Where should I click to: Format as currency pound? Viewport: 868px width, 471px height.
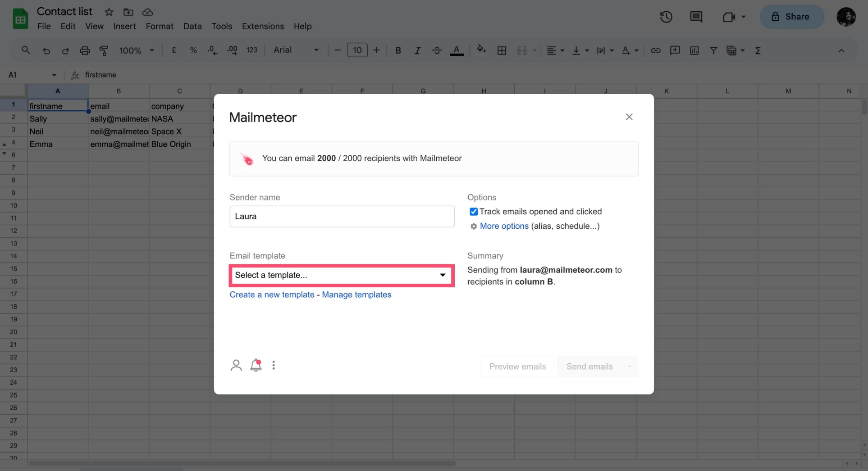click(174, 50)
